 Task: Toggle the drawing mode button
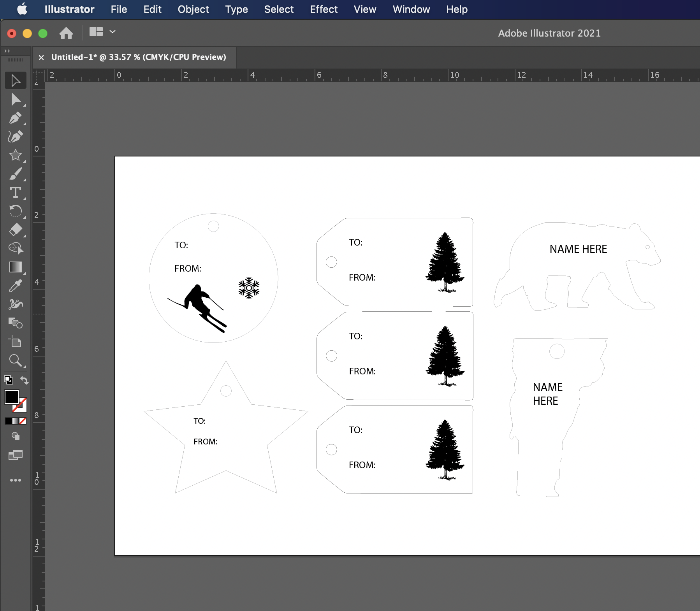tap(16, 436)
